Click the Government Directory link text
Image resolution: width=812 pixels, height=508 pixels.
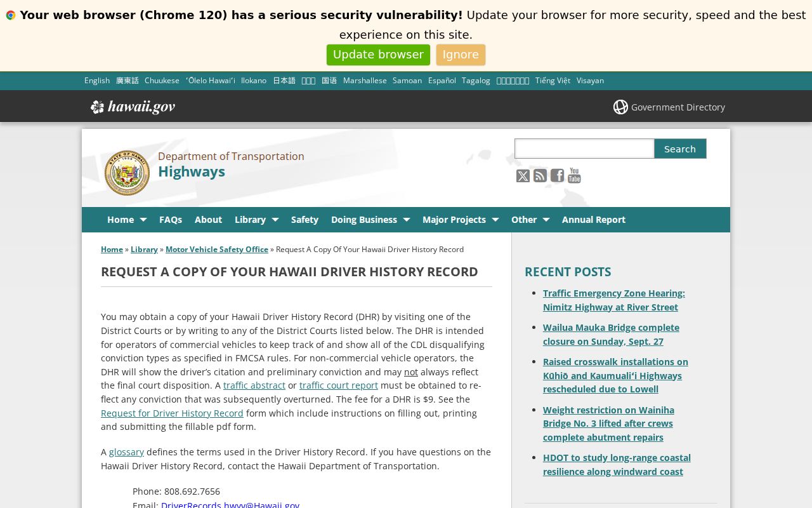point(678,107)
